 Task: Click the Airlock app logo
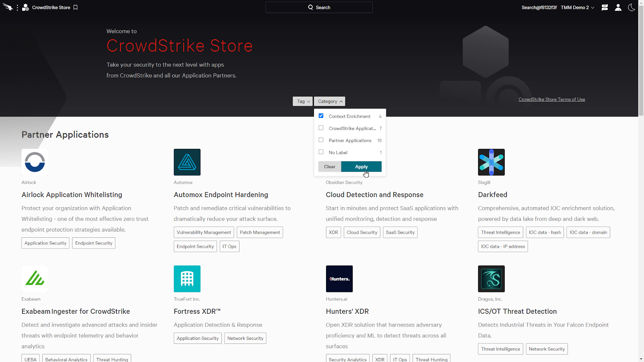pos(35,162)
